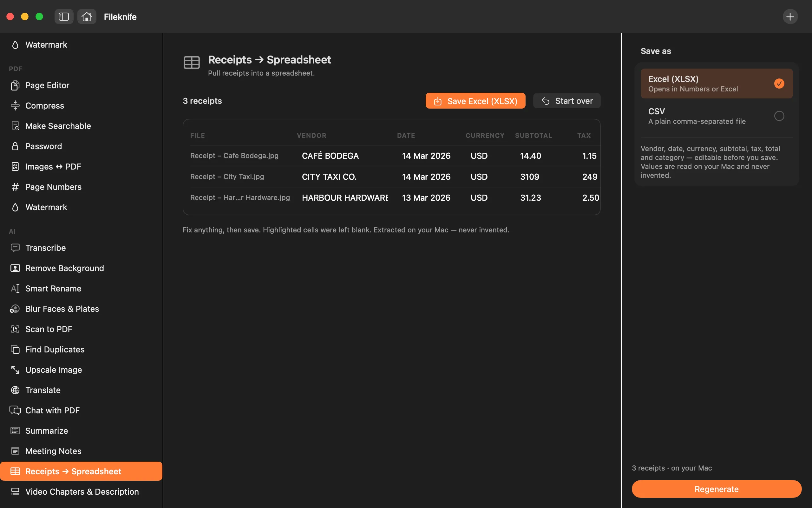Select the Password lock icon
The height and width of the screenshot is (508, 812).
pyautogui.click(x=15, y=146)
